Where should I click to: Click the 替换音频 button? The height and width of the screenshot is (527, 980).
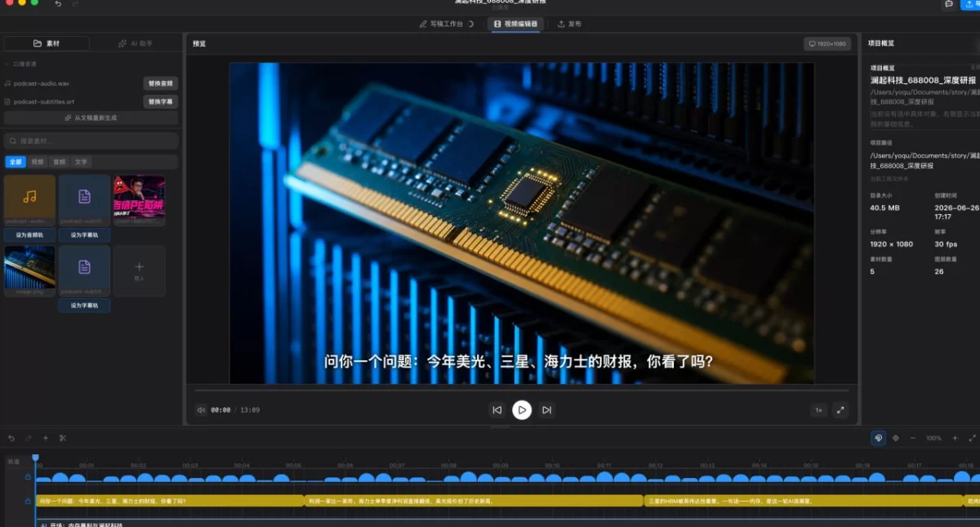point(161,83)
